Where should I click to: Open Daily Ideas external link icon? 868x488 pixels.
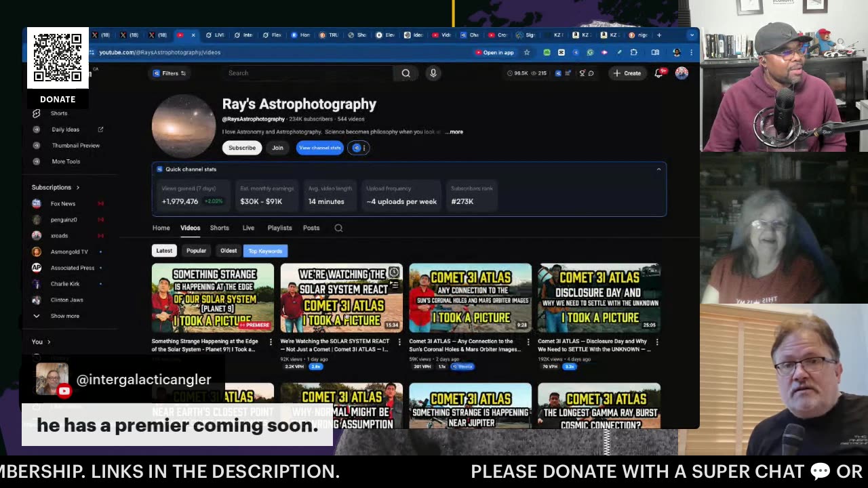click(x=100, y=129)
